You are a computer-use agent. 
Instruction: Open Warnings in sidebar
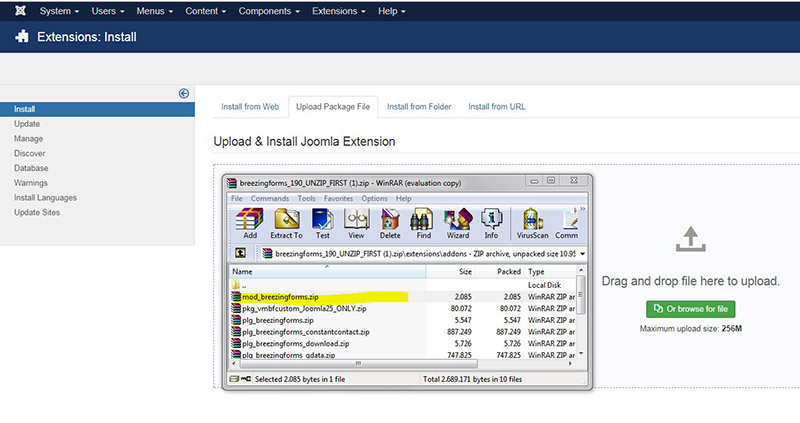[x=31, y=183]
